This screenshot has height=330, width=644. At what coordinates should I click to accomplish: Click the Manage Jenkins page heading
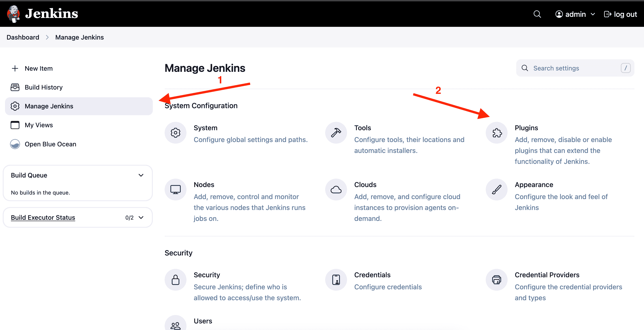[205, 68]
